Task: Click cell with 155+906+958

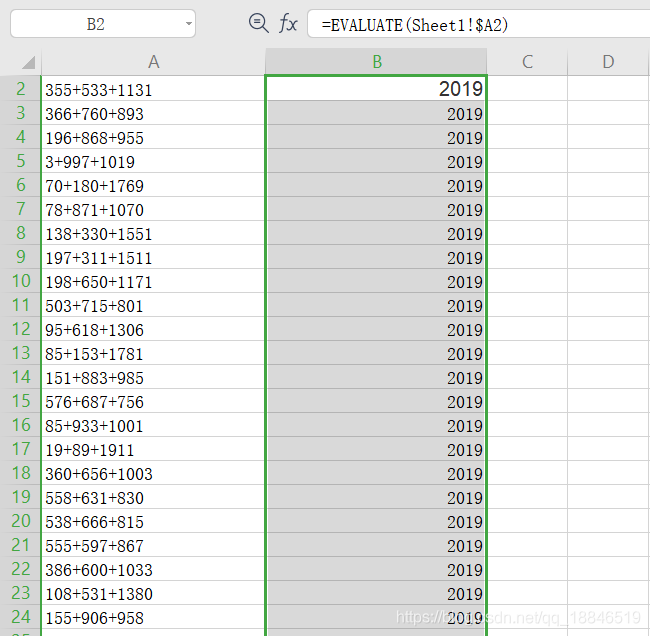Action: click(x=153, y=617)
